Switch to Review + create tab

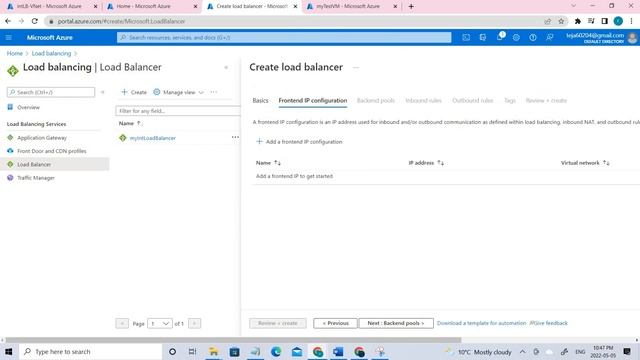pos(546,100)
